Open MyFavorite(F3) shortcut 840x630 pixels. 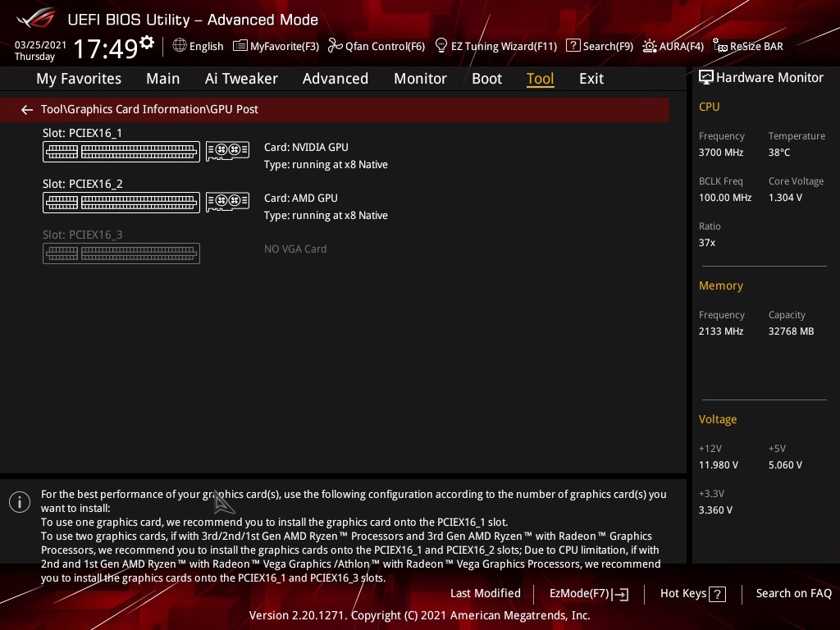tap(285, 46)
